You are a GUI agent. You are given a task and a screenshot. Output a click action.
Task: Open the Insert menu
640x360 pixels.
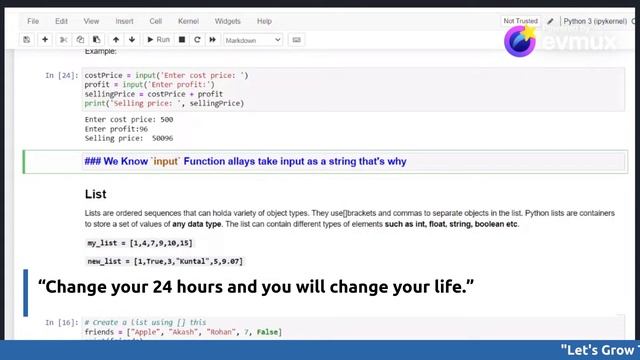pyautogui.click(x=124, y=21)
